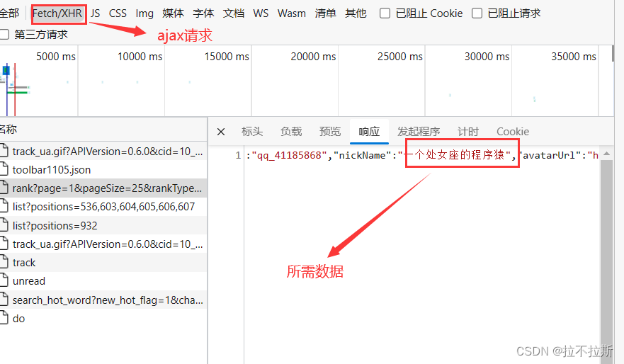Select the 文档 filter
This screenshot has width=624, height=364.
point(234,13)
